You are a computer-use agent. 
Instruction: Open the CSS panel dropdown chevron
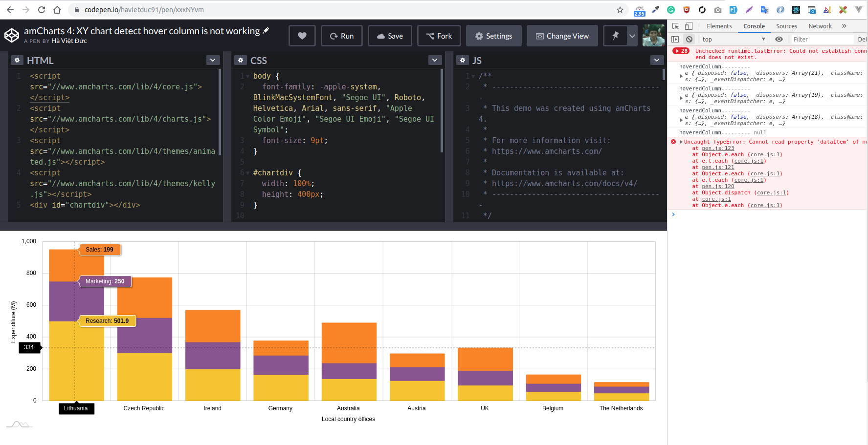pos(435,60)
